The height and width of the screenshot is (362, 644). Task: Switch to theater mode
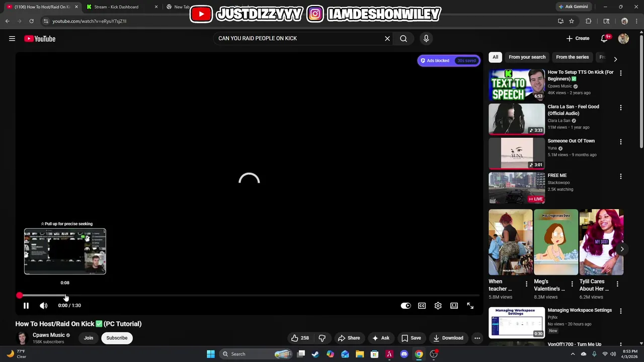click(x=454, y=306)
